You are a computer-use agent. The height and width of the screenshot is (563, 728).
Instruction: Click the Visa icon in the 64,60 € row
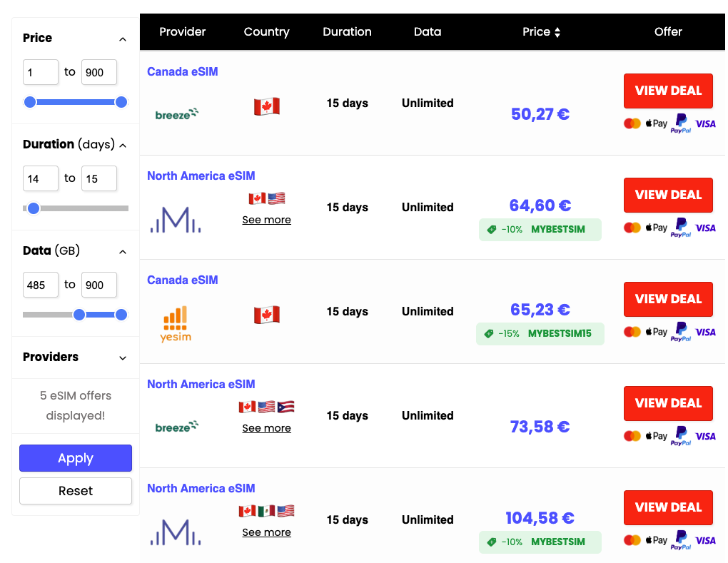coord(705,228)
